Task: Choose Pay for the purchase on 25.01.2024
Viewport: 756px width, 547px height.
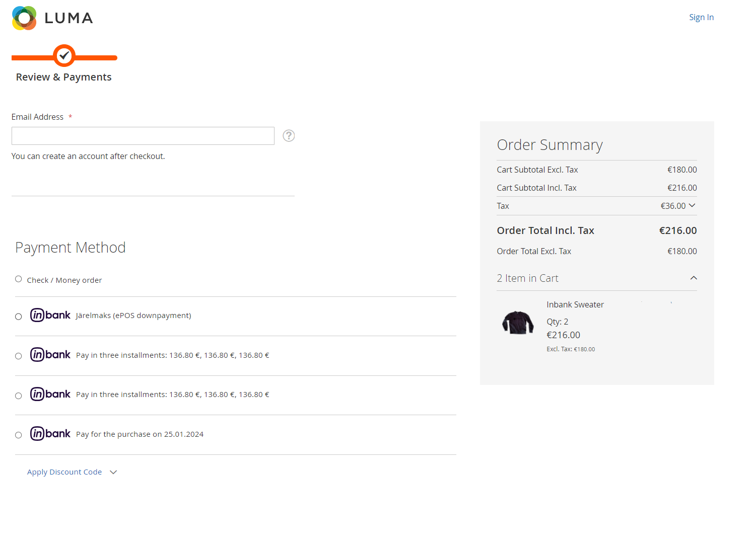Action: (x=19, y=435)
